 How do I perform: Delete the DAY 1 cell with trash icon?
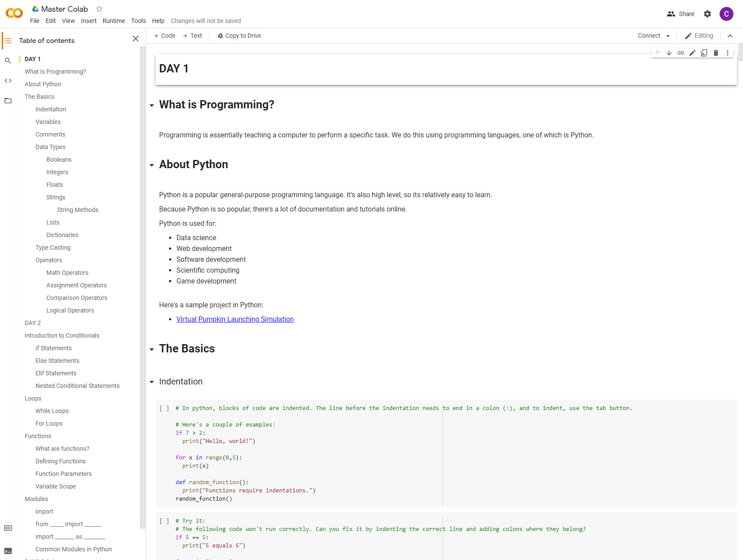point(716,53)
